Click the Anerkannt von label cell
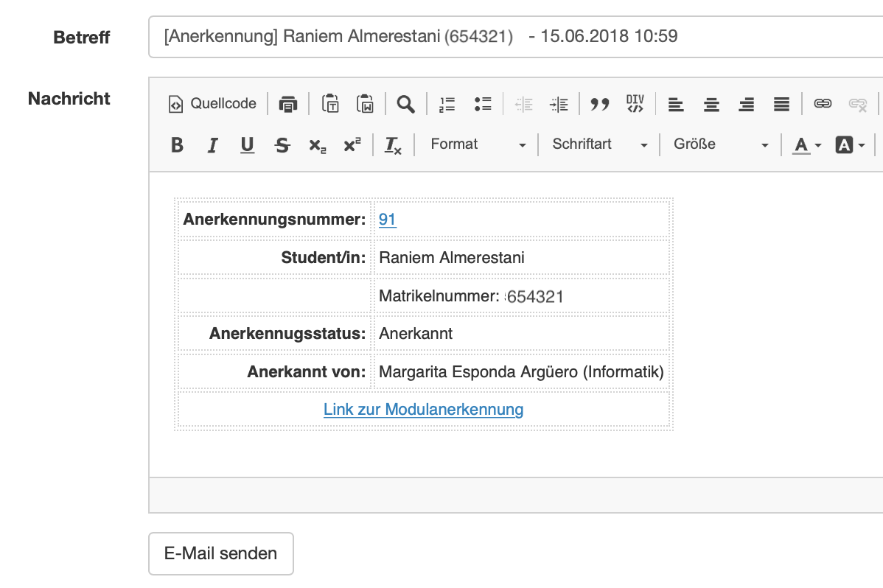 coord(274,371)
